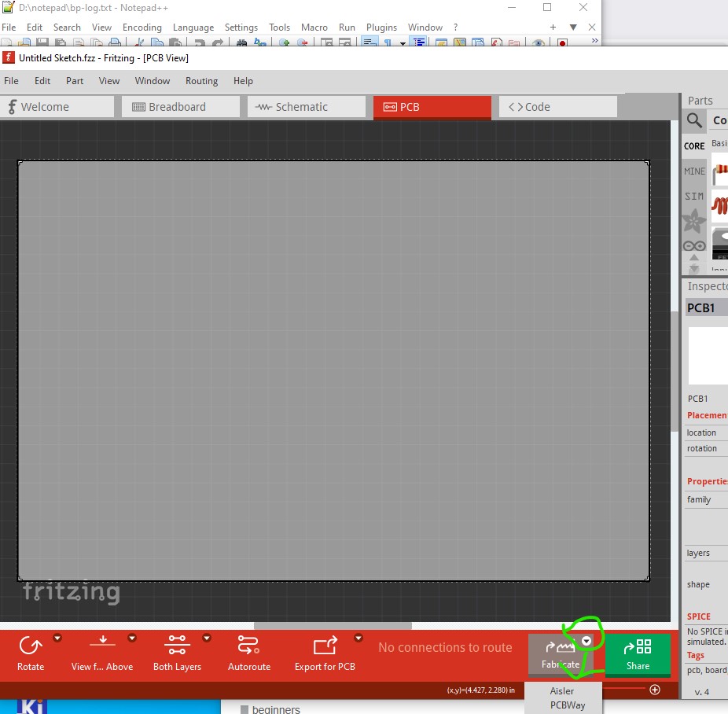The width and height of the screenshot is (728, 714).
Task: Toggle View from Above button
Action: pyautogui.click(x=102, y=646)
